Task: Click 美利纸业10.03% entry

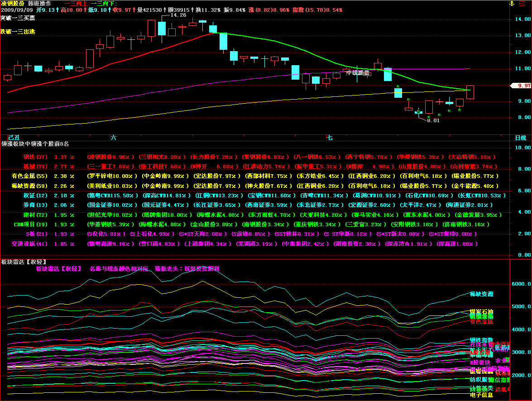Action: (112, 186)
